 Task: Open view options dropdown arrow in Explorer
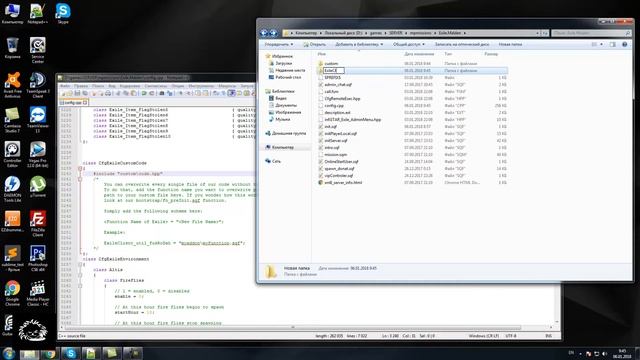click(602, 44)
